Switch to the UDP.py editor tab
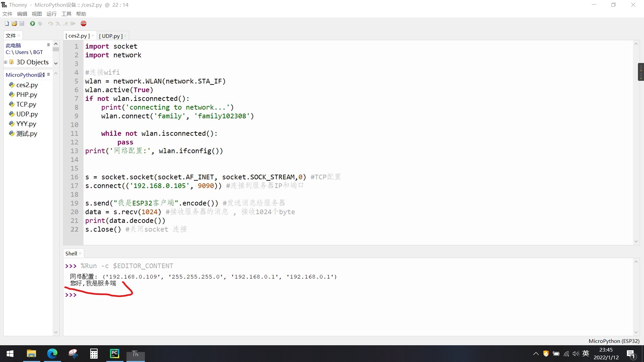Screen dimensions: 644x362 [111, 36]
